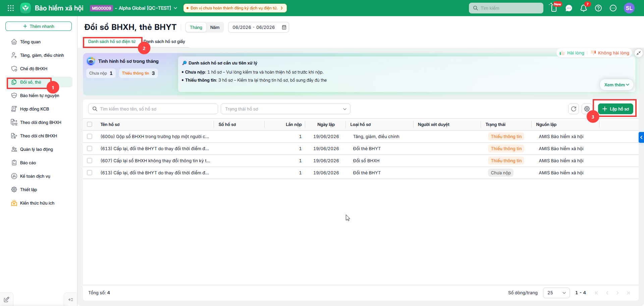644x306 pixels.
Task: Click the Hài lòng thumbs-up feedback
Action: click(572, 53)
